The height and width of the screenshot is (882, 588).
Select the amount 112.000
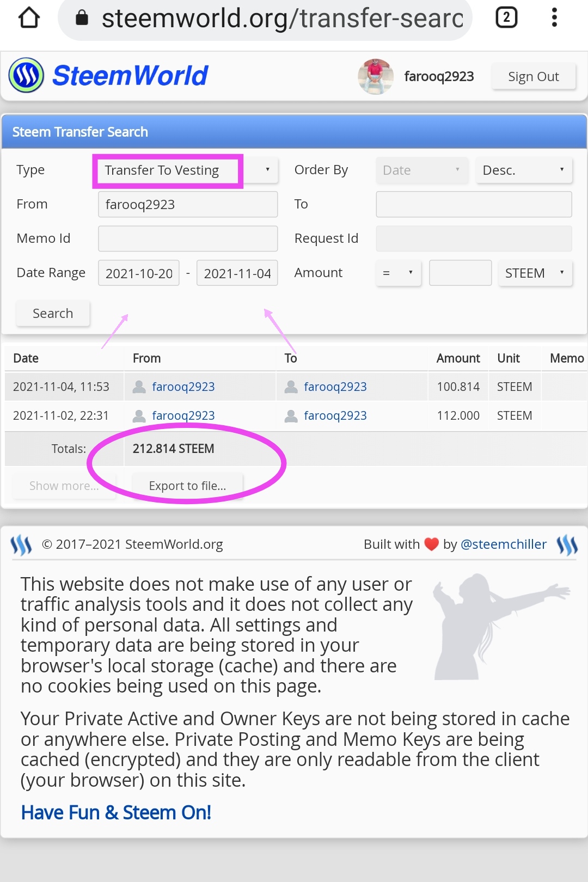click(458, 416)
